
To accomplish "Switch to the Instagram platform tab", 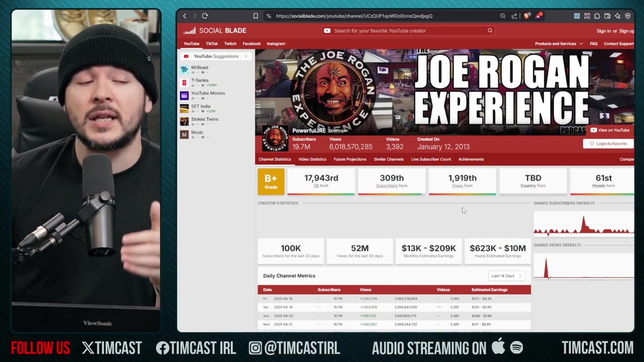I will pos(276,44).
